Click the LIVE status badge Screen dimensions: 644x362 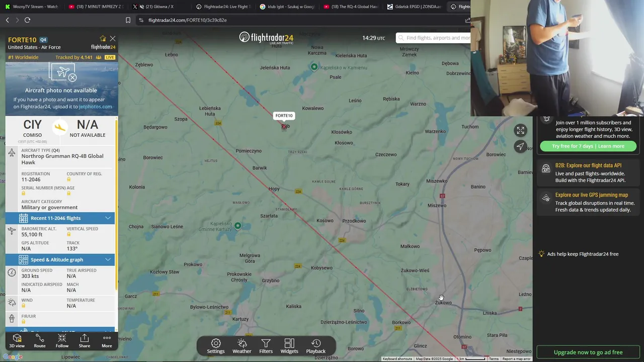tap(110, 57)
